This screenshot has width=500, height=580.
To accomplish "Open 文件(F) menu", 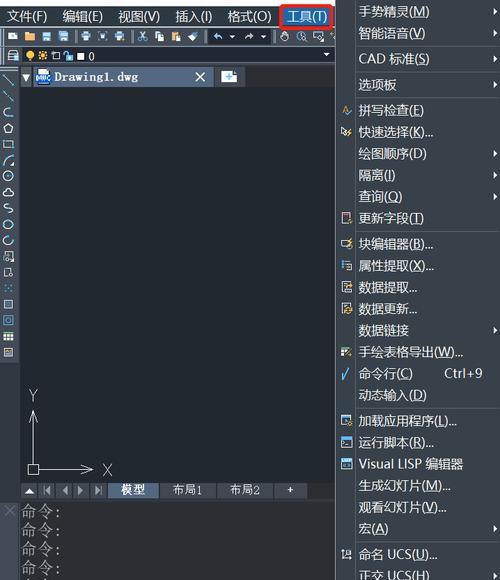I will click(27, 16).
